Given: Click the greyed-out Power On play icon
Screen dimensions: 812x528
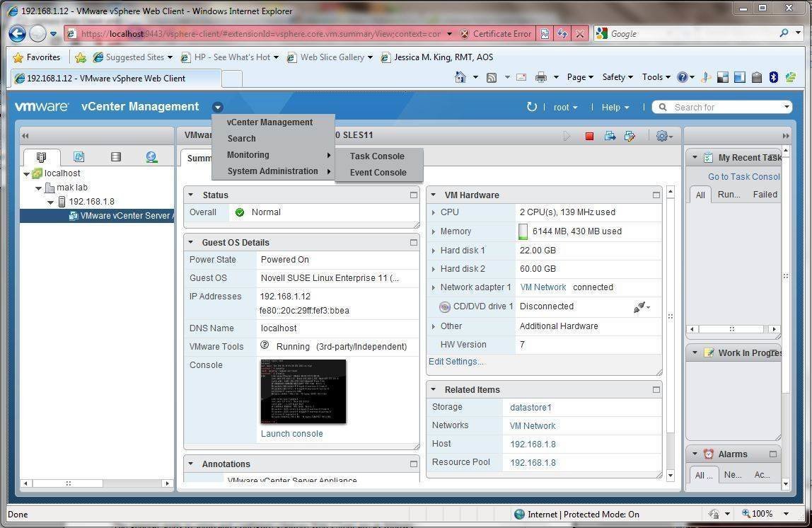Looking at the screenshot, I should pos(567,137).
